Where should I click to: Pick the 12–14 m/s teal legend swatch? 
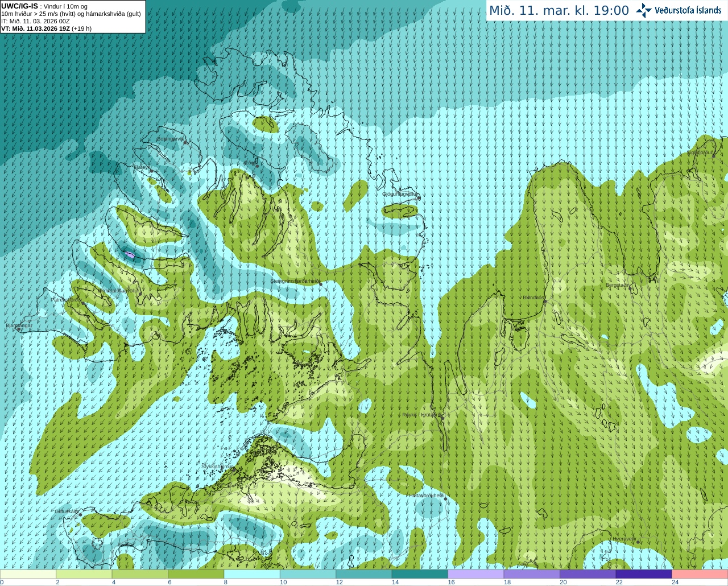pyautogui.click(x=364, y=574)
